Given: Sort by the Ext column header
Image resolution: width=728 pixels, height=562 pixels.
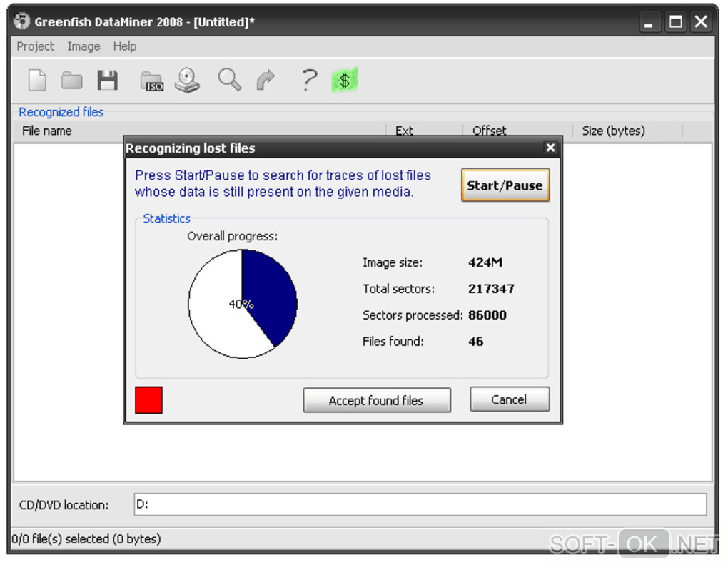Looking at the screenshot, I should (424, 131).
